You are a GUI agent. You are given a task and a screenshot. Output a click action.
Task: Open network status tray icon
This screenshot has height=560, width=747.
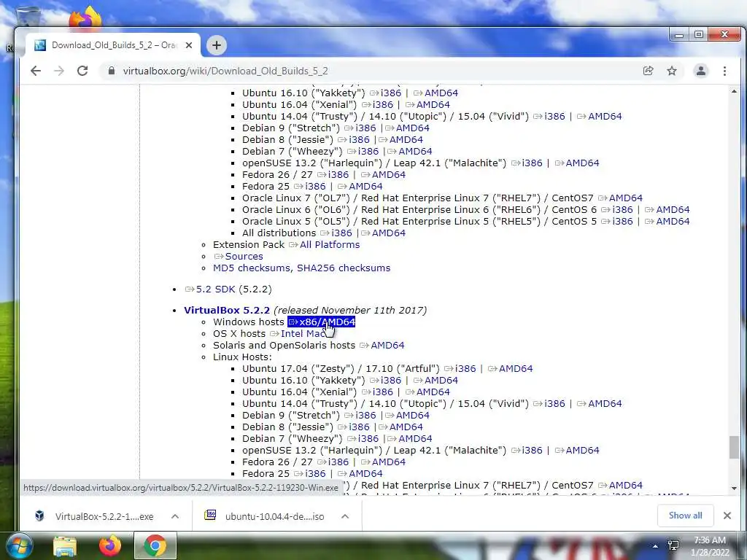673,545
